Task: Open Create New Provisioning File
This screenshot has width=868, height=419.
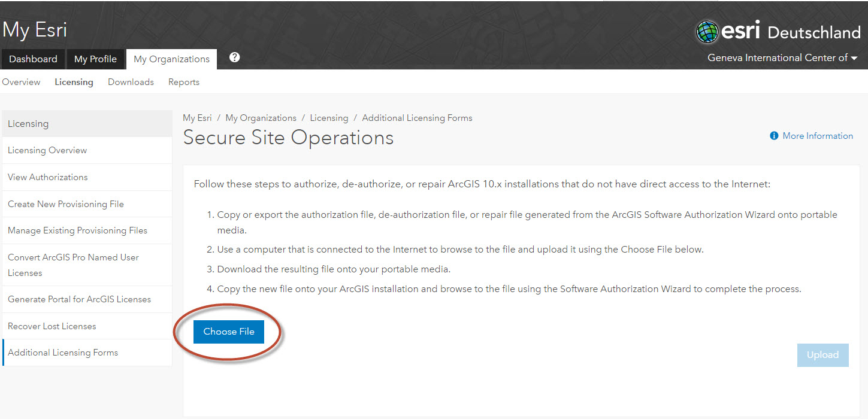Action: pyautogui.click(x=66, y=204)
